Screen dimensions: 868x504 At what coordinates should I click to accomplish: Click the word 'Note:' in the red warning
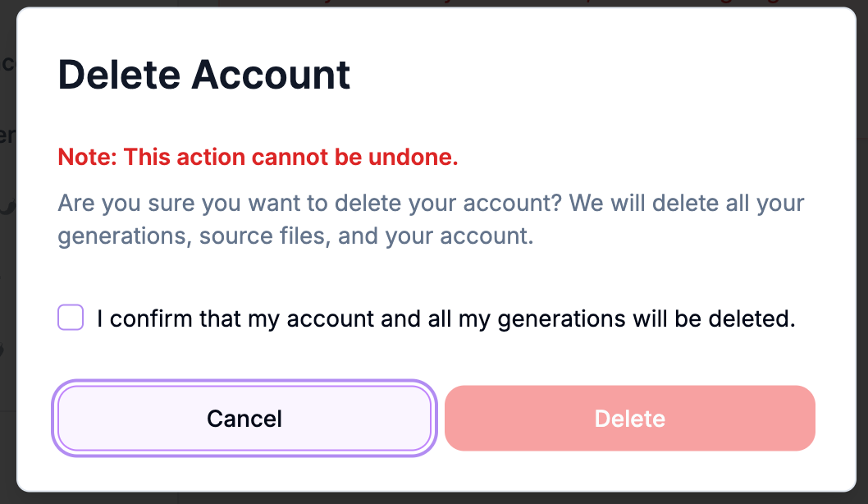pyautogui.click(x=88, y=157)
